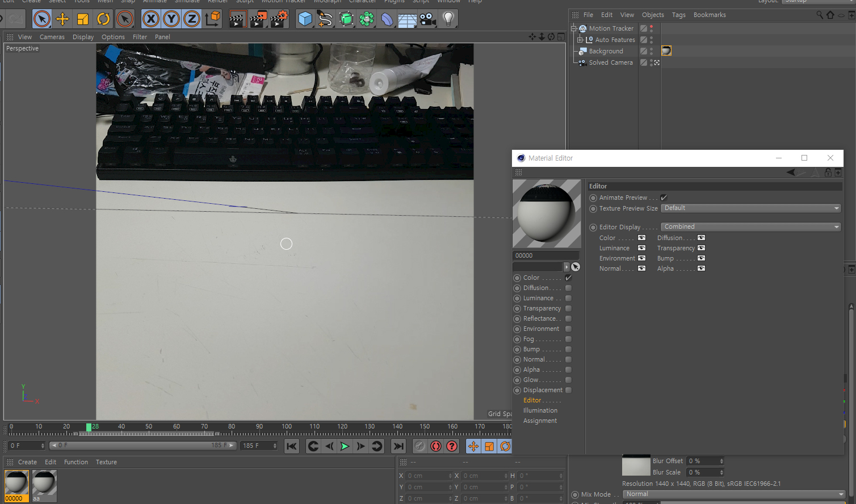The image size is (856, 504).
Task: Toggle Color editor display eye icon
Action: 641,238
